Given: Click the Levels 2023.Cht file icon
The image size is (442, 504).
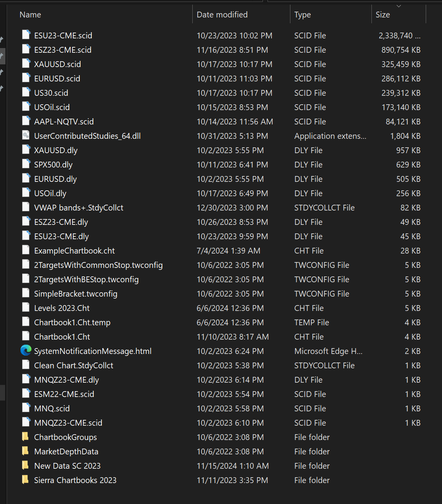Looking at the screenshot, I should tap(26, 307).
